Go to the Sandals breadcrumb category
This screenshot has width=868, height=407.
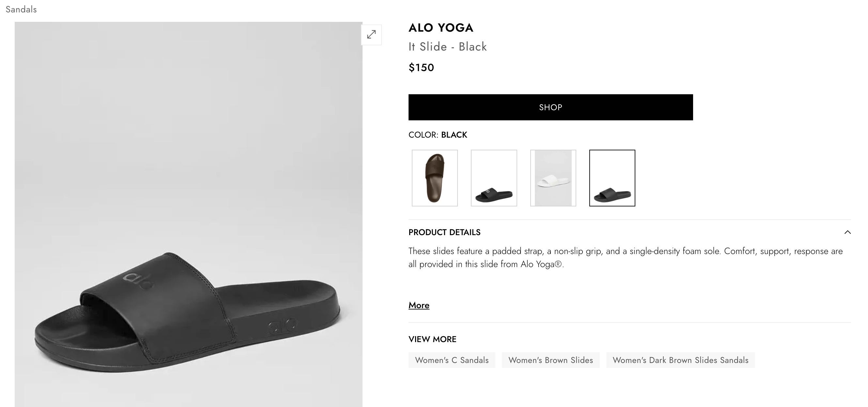(21, 9)
